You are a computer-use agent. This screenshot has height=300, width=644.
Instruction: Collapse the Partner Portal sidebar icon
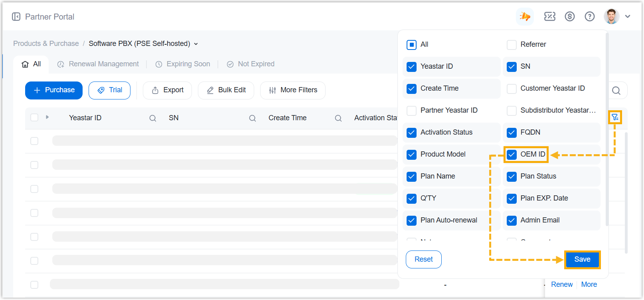pyautogui.click(x=16, y=17)
